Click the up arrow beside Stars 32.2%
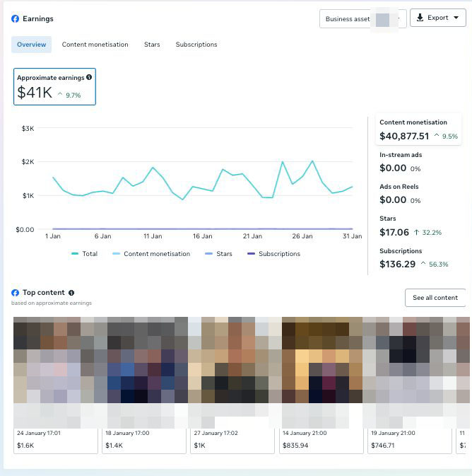The height and width of the screenshot is (476, 472). 416,233
